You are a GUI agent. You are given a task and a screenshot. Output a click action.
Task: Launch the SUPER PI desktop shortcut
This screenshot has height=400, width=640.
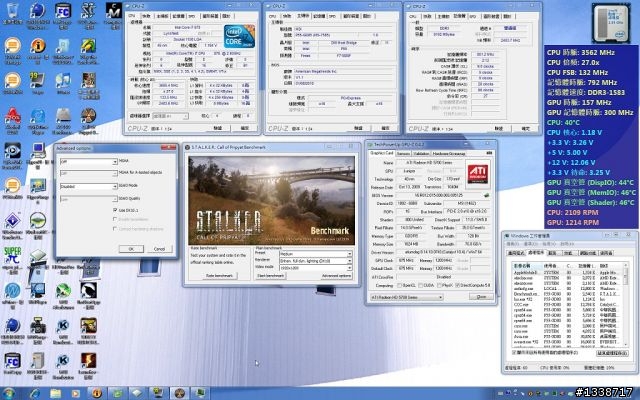point(12,256)
